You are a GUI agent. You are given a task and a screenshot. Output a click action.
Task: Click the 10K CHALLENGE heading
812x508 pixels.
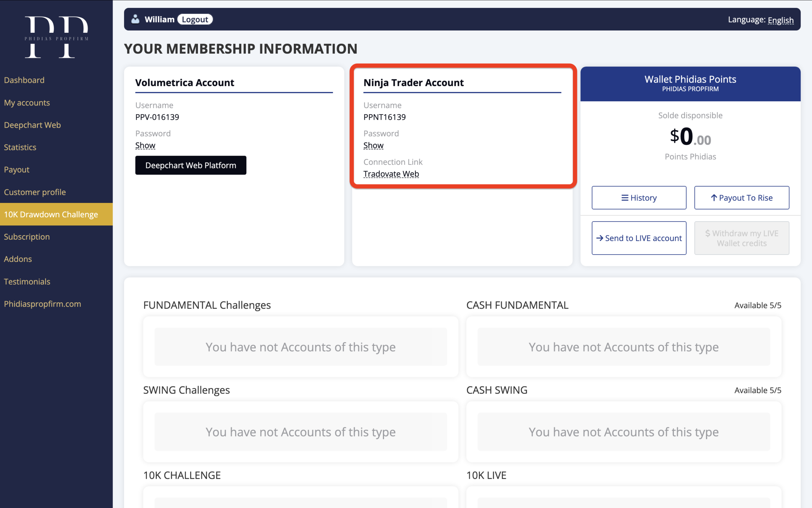[182, 475]
